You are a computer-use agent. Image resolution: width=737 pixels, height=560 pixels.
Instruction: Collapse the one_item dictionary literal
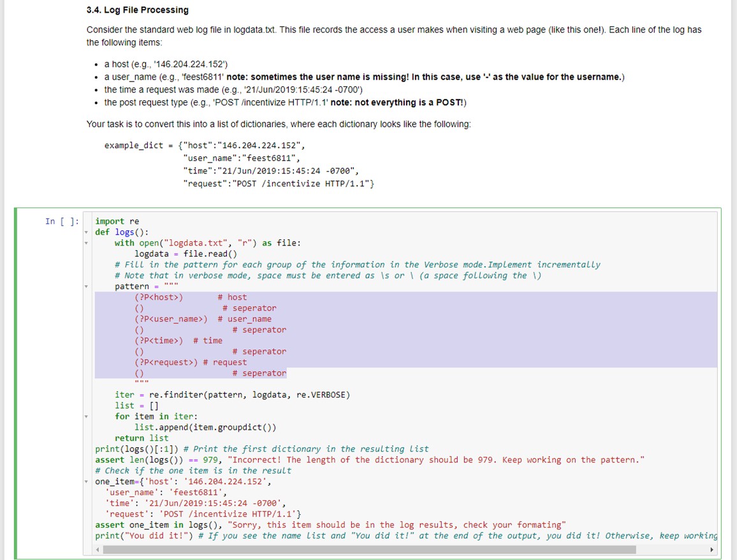[87, 481]
